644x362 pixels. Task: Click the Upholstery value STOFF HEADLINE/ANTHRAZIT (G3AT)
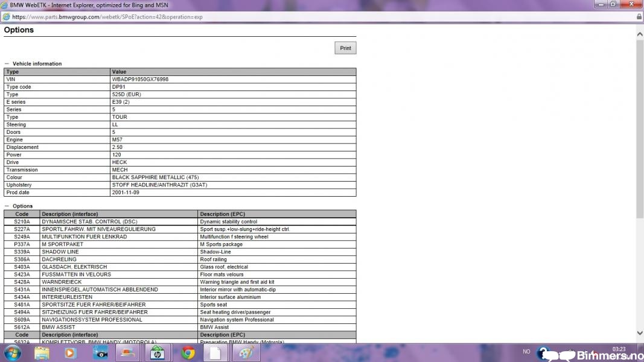(x=160, y=185)
